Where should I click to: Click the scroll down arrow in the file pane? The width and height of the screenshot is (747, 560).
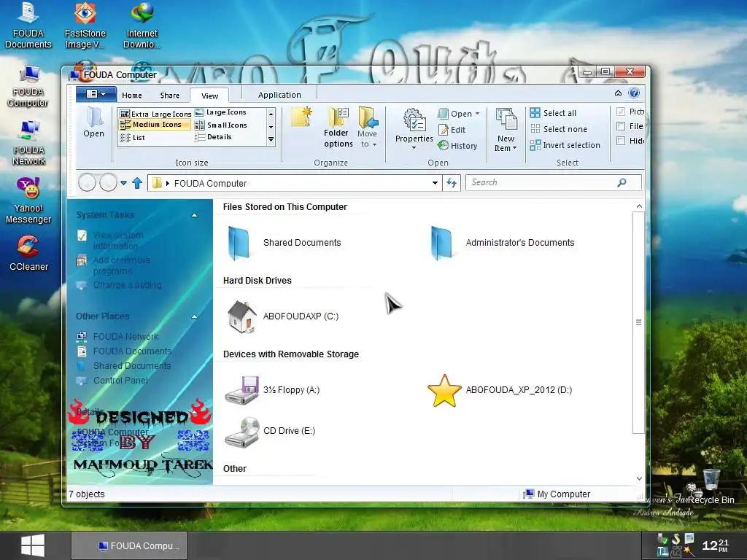639,478
